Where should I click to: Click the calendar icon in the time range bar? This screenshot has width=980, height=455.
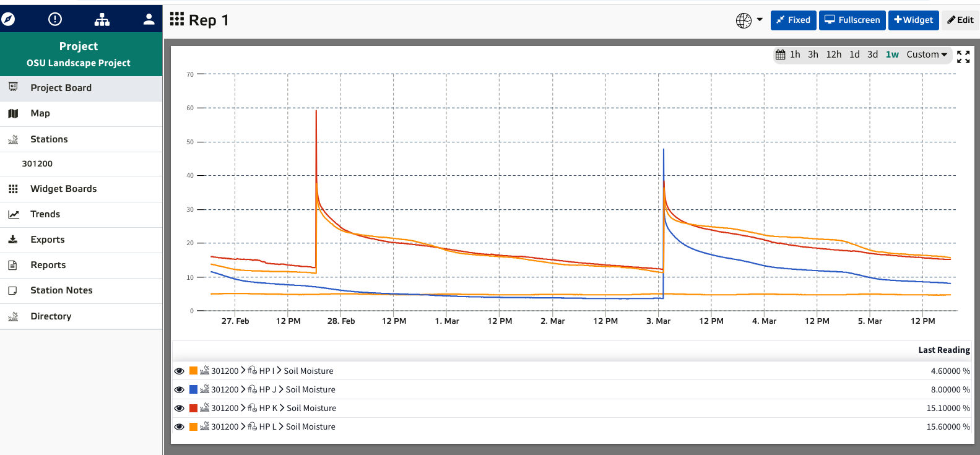coord(781,54)
